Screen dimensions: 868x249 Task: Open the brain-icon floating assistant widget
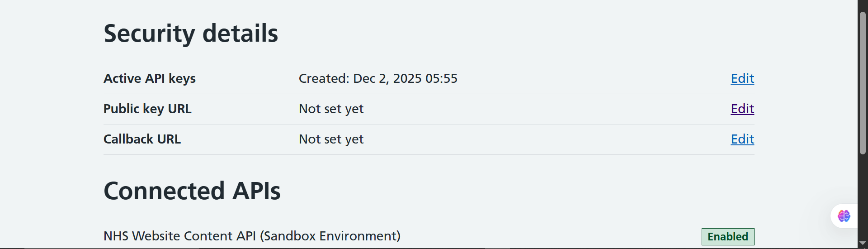[x=844, y=216]
